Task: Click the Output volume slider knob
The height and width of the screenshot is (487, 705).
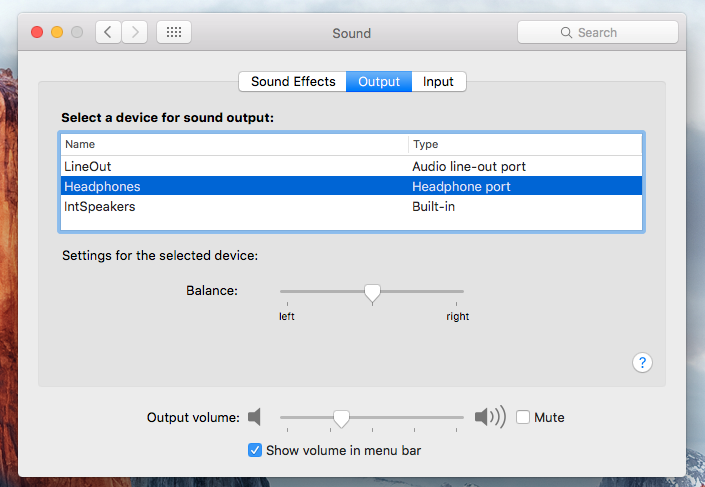Action: click(341, 417)
